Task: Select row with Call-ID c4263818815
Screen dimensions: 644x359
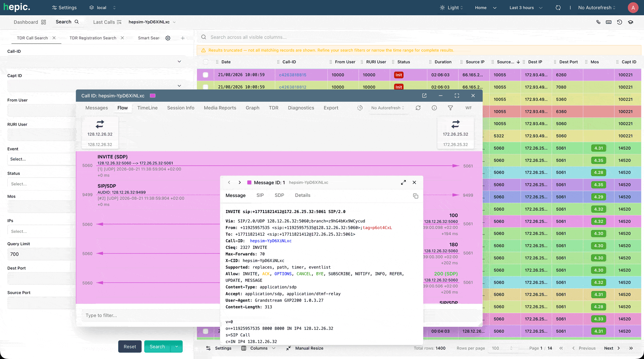Action: 206,75
